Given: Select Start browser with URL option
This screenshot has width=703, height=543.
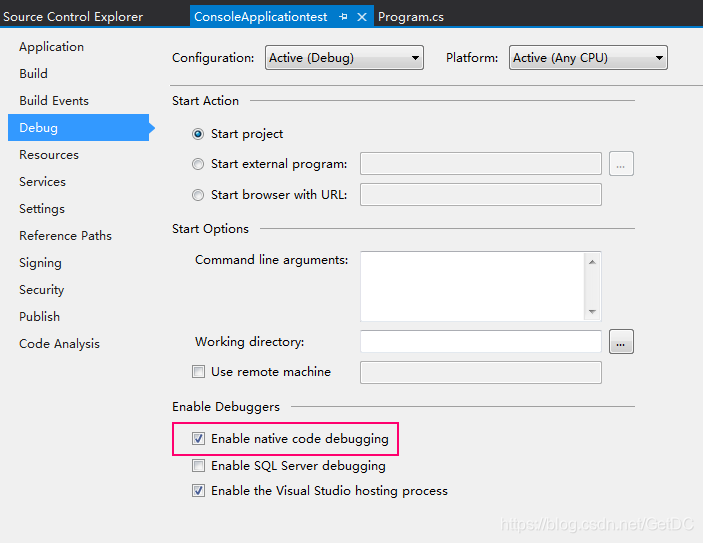Looking at the screenshot, I should (x=198, y=195).
